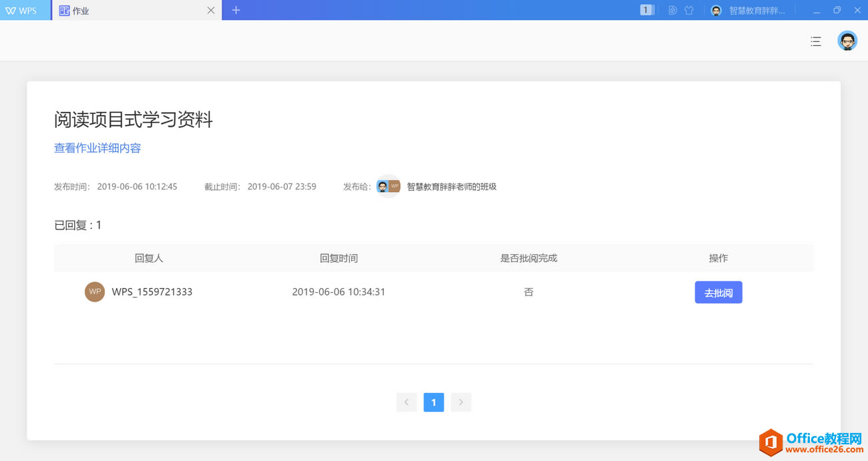This screenshot has width=868, height=461.
Task: Click the title 阅读项目式学习资料
Action: coord(134,120)
